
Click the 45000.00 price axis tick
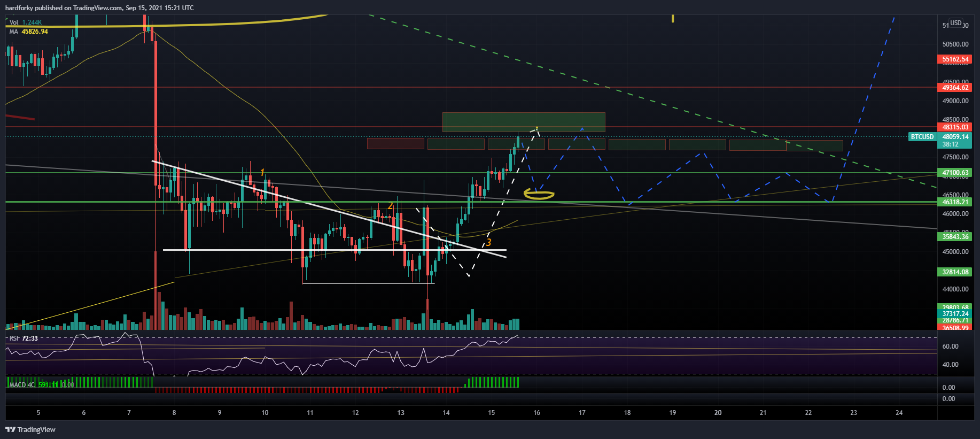(955, 251)
